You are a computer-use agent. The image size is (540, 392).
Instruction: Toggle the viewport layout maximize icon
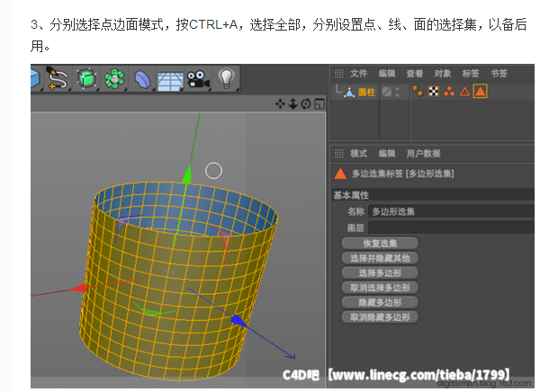[x=319, y=104]
